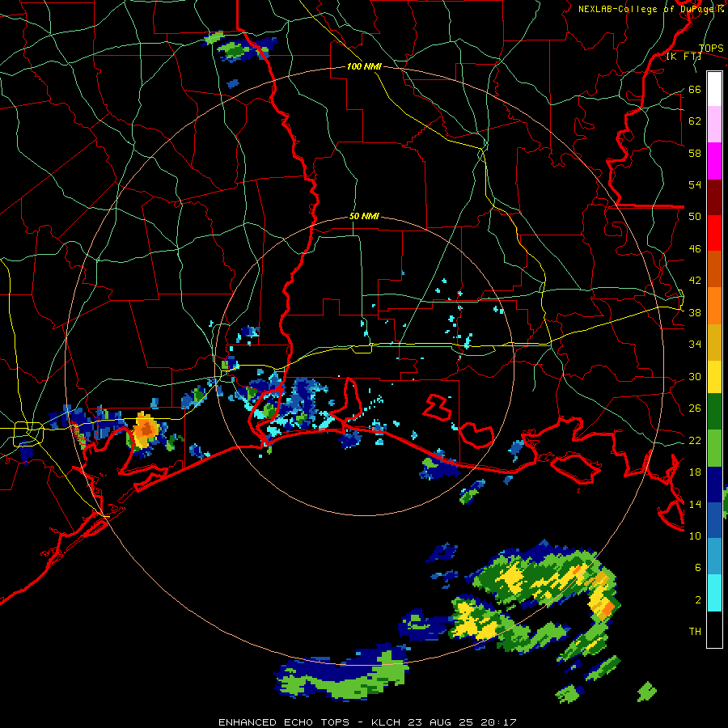Click the 54 value on legend scale

pos(695,184)
